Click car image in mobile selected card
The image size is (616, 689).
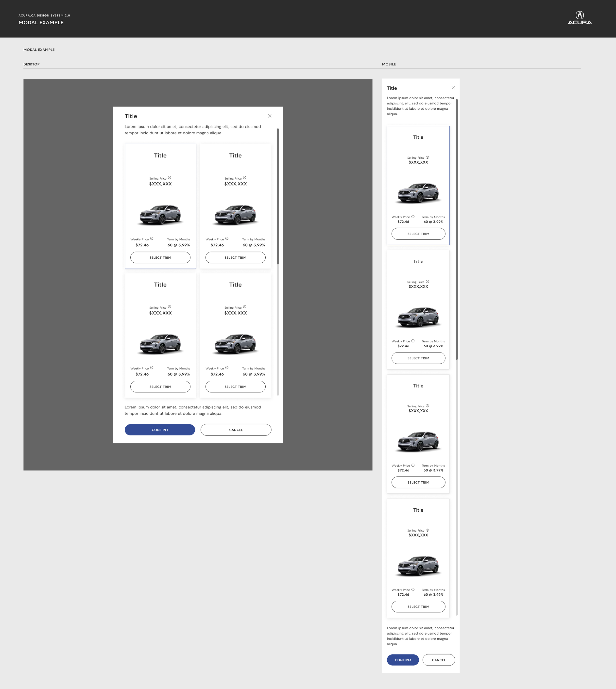click(418, 193)
